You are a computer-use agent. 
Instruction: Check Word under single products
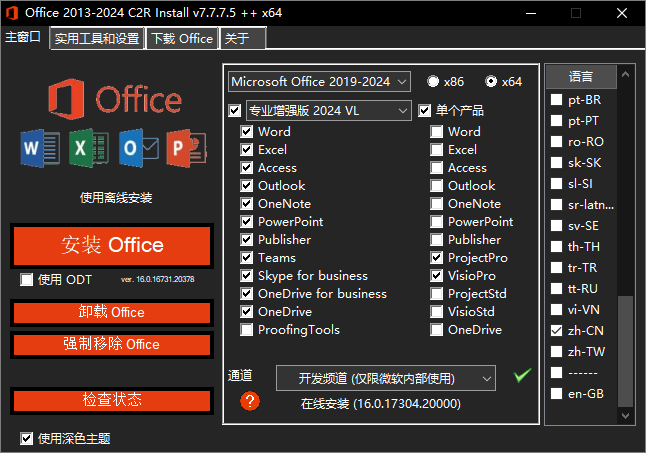(x=436, y=132)
